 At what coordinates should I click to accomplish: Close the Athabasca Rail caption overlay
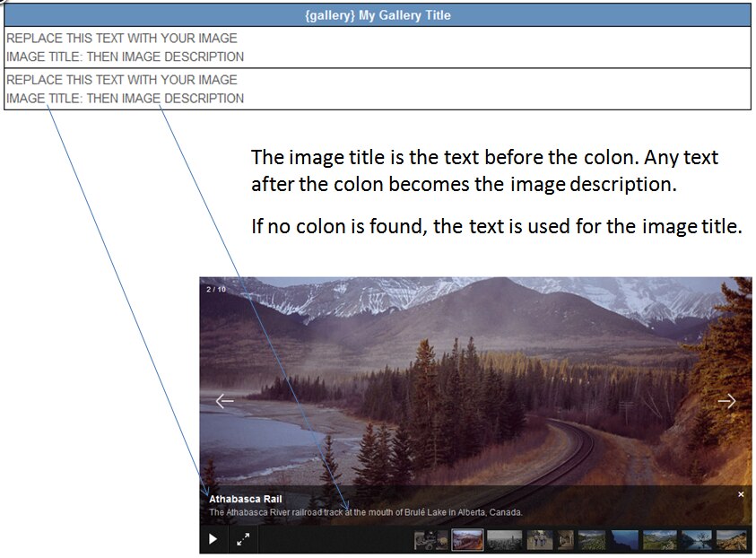point(741,494)
